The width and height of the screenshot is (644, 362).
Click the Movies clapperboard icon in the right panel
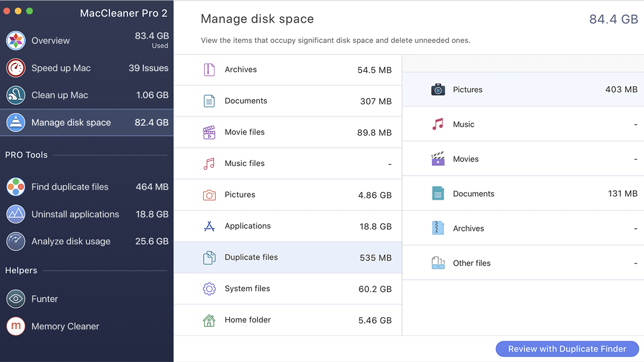point(438,159)
